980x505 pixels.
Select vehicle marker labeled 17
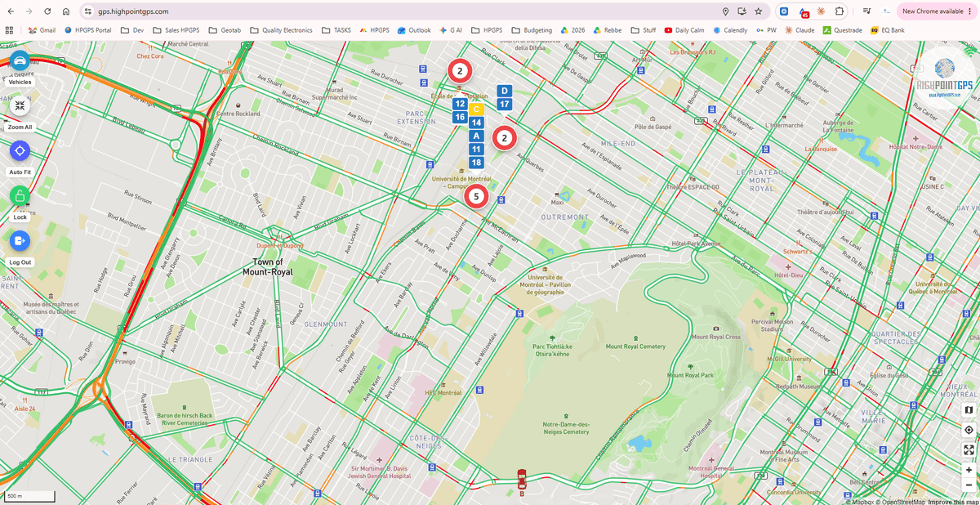(504, 104)
